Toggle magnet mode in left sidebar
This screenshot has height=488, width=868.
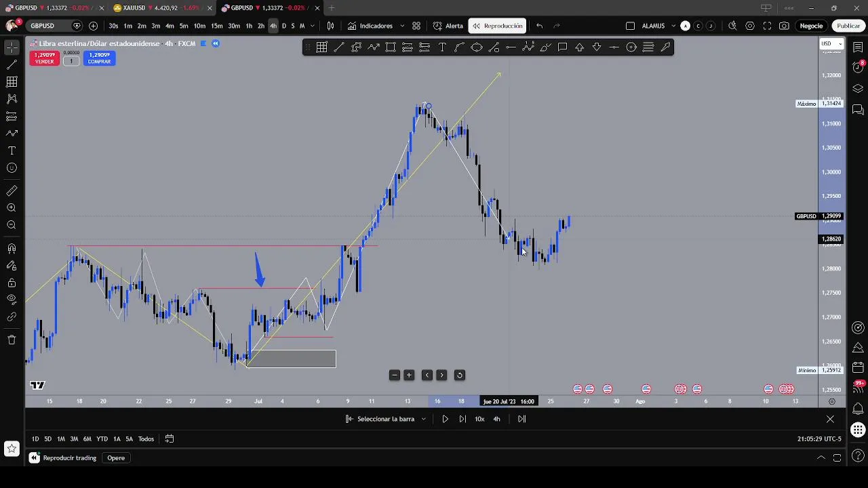pos(12,249)
